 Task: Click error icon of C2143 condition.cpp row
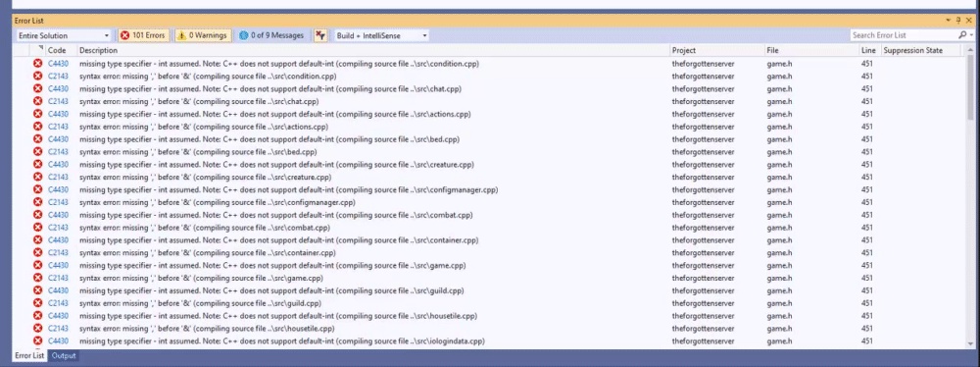37,77
